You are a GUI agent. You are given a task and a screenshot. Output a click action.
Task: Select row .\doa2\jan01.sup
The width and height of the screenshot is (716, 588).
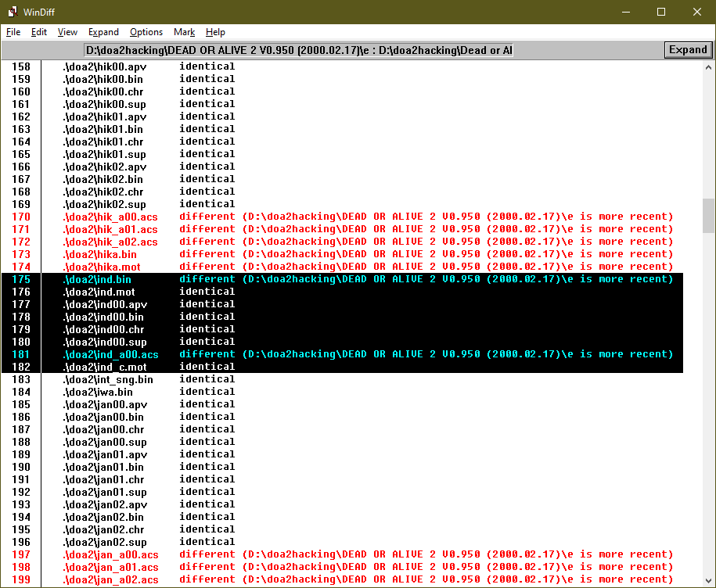(342, 492)
